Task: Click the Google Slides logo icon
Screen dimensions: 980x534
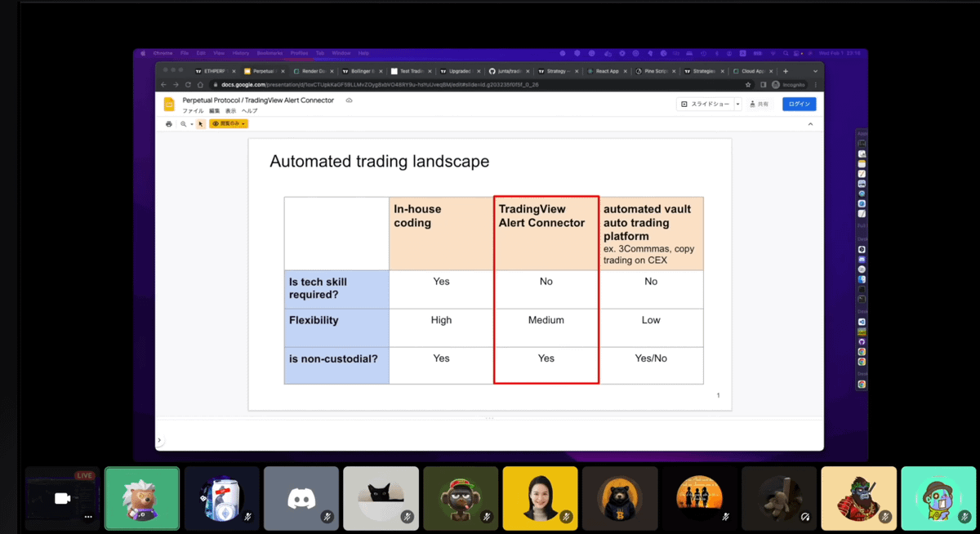Action: [169, 105]
